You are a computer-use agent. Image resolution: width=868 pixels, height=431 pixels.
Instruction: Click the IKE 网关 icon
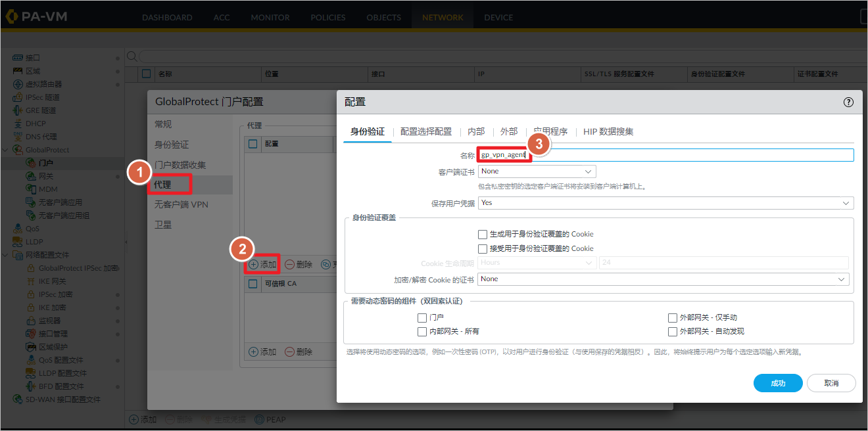(31, 281)
